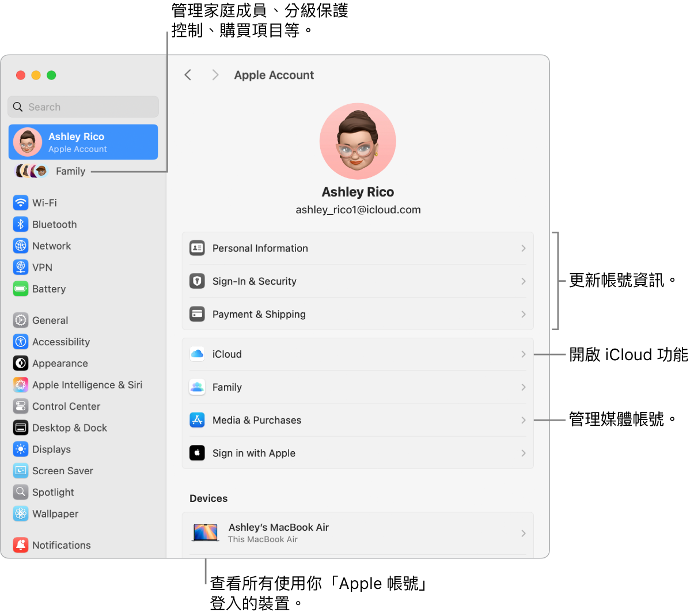This screenshot has width=694, height=616.
Task: Open the Sign-In & Security section
Action: click(x=358, y=281)
